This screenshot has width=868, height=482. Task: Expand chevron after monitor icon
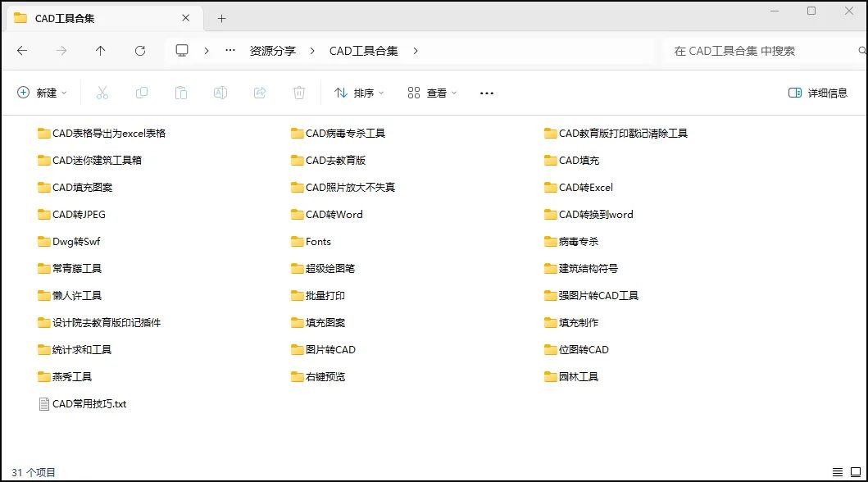[x=207, y=51]
